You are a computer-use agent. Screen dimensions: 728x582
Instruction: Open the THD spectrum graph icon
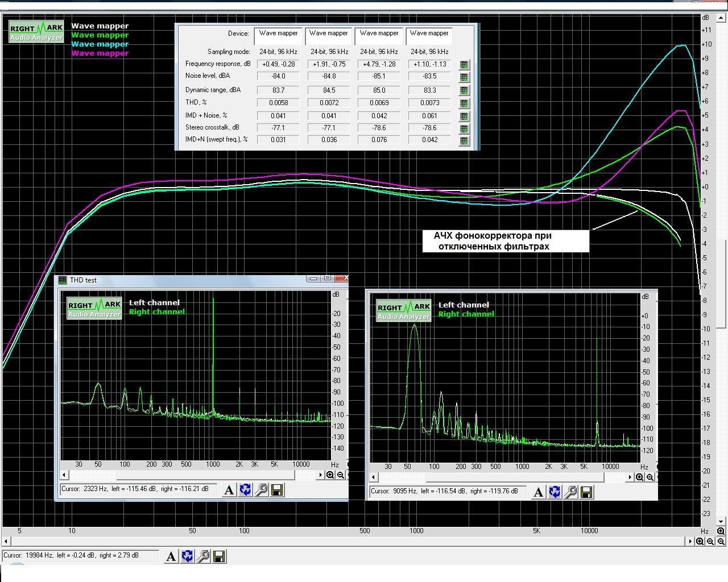coord(464,103)
